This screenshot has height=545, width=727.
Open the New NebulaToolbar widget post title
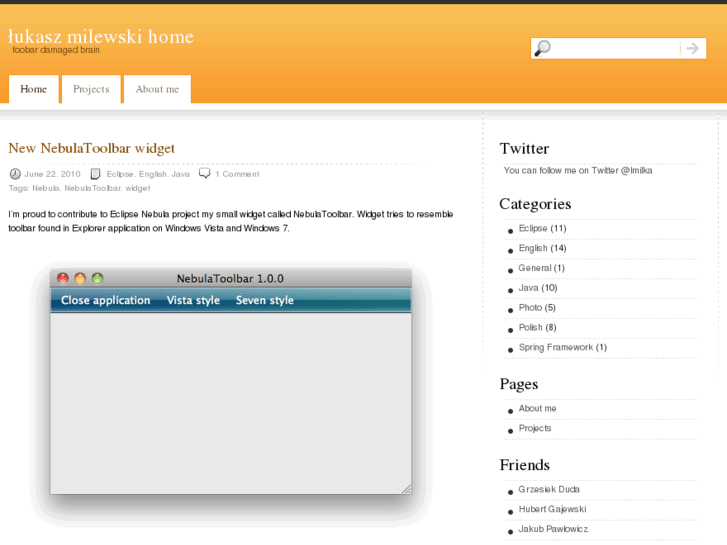pos(91,148)
